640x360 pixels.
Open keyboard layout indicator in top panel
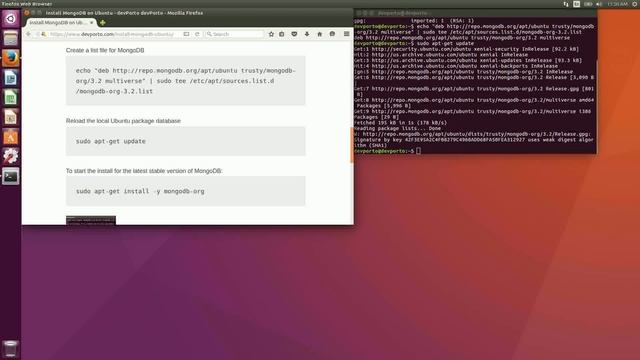tap(576, 4)
